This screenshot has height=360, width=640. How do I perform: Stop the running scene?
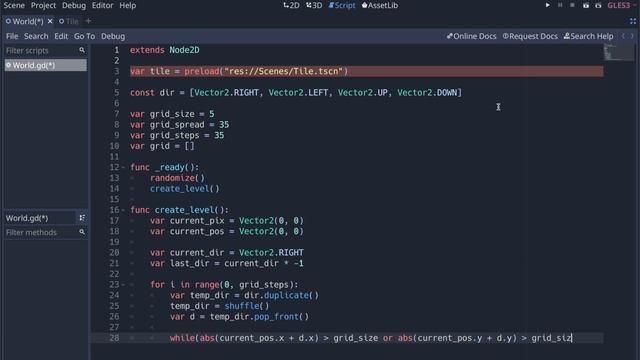click(x=572, y=5)
